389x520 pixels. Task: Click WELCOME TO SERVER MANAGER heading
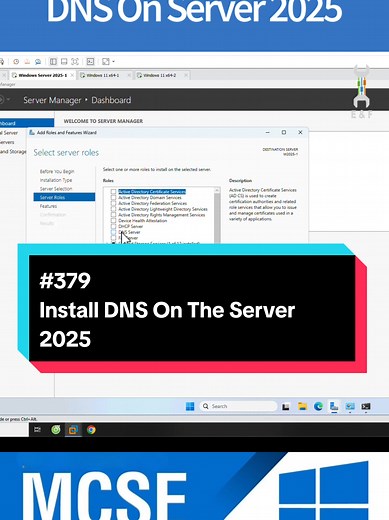(103, 121)
